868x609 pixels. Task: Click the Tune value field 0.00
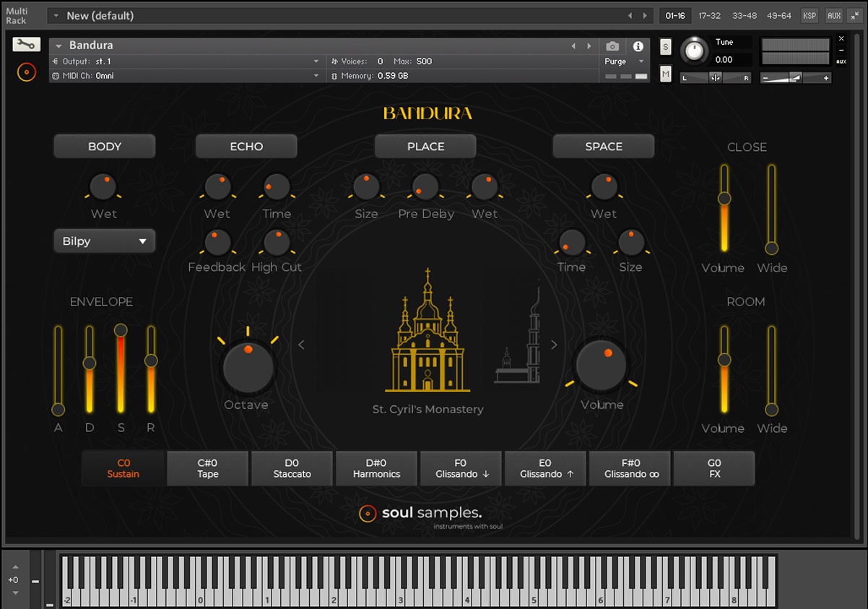point(732,60)
